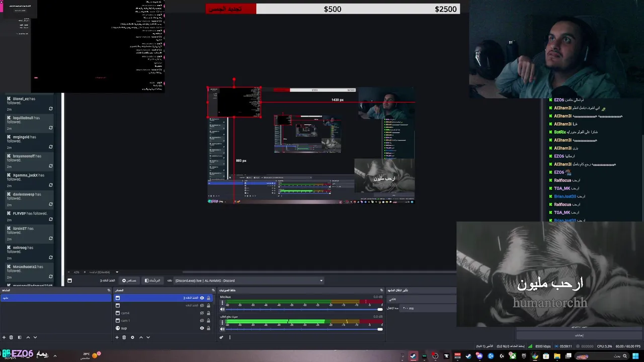
Task: Replay the daviestevesp follow alert
Action: point(51,204)
